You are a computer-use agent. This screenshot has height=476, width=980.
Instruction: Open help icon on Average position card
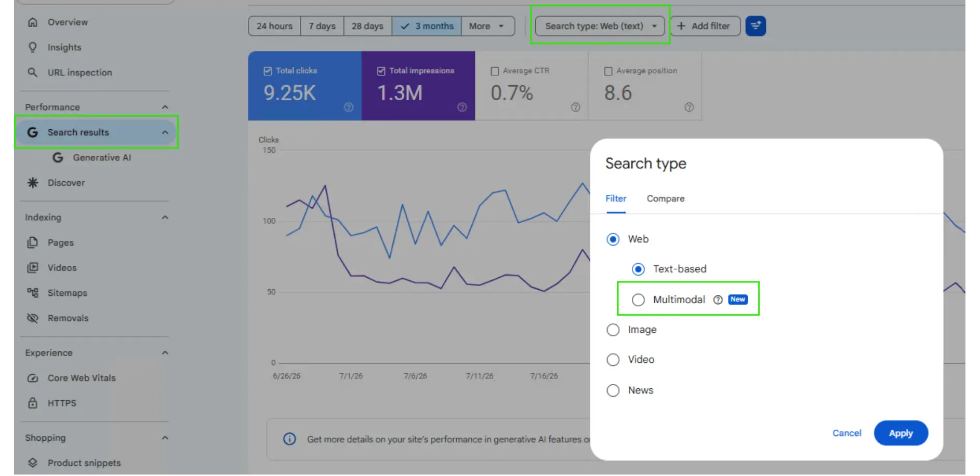coord(689,107)
